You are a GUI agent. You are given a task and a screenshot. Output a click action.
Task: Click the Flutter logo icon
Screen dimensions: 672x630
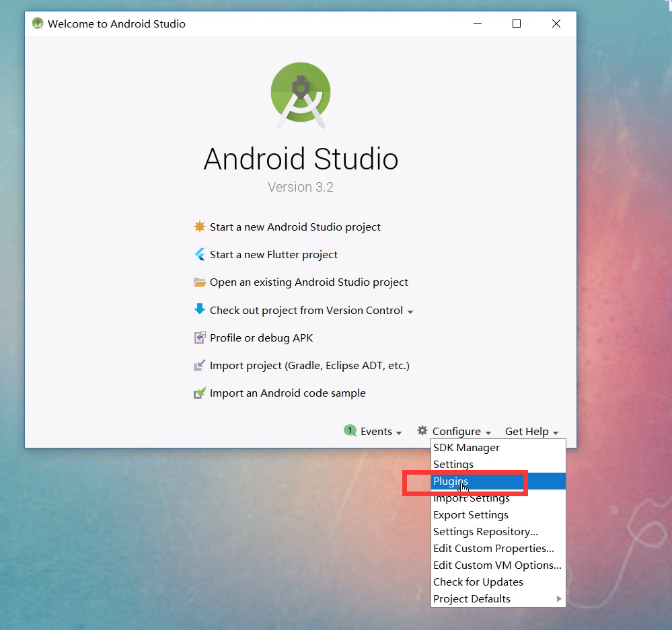[200, 254]
